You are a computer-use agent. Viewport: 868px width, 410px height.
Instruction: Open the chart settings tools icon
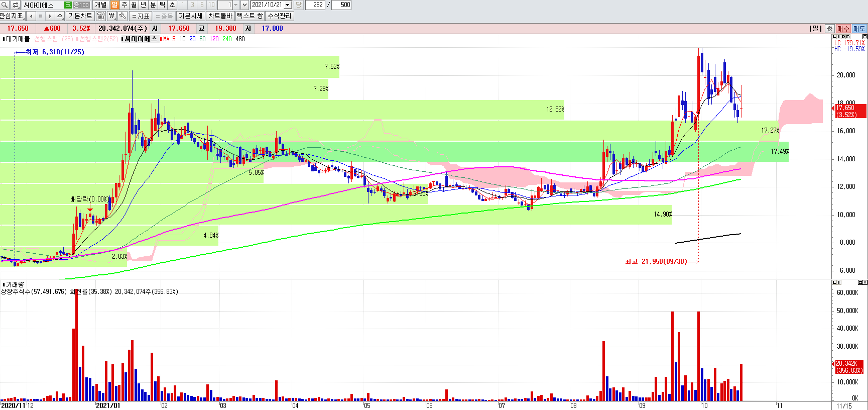click(101, 16)
